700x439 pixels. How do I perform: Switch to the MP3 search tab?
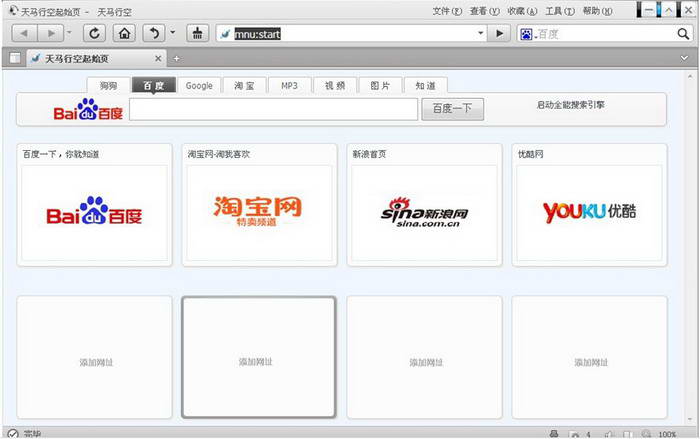coord(290,85)
